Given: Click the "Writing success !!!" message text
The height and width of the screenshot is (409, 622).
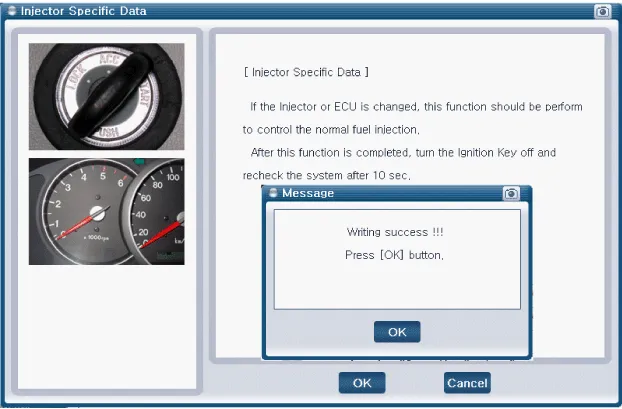Looking at the screenshot, I should pyautogui.click(x=395, y=232).
